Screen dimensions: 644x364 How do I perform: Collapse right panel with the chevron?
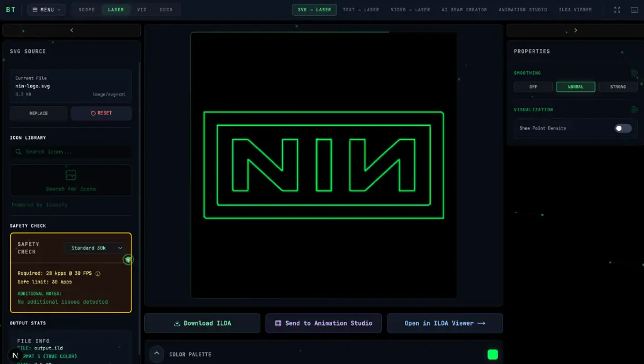click(x=575, y=30)
